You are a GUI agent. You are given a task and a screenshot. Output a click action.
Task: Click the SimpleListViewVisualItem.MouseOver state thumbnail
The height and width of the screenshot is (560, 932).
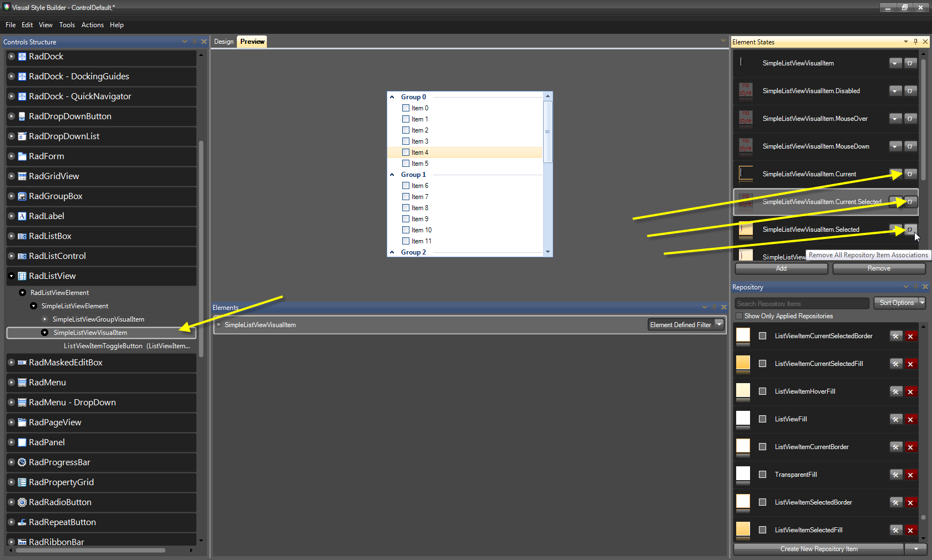point(746,119)
